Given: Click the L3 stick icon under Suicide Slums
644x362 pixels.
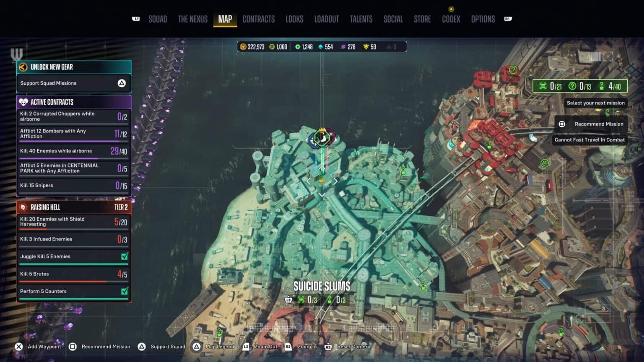Looking at the screenshot, I should [x=288, y=300].
